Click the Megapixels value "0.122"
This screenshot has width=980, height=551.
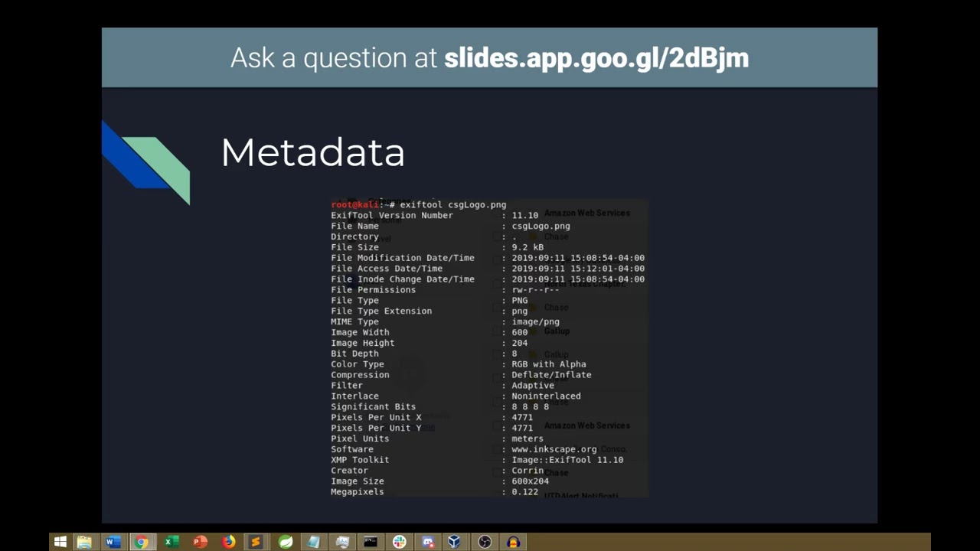coord(525,492)
